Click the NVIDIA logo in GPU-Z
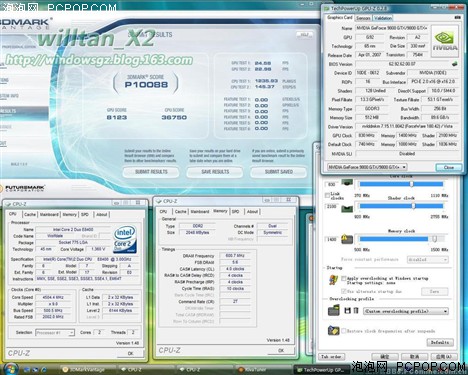The width and height of the screenshot is (468, 375). point(445,40)
